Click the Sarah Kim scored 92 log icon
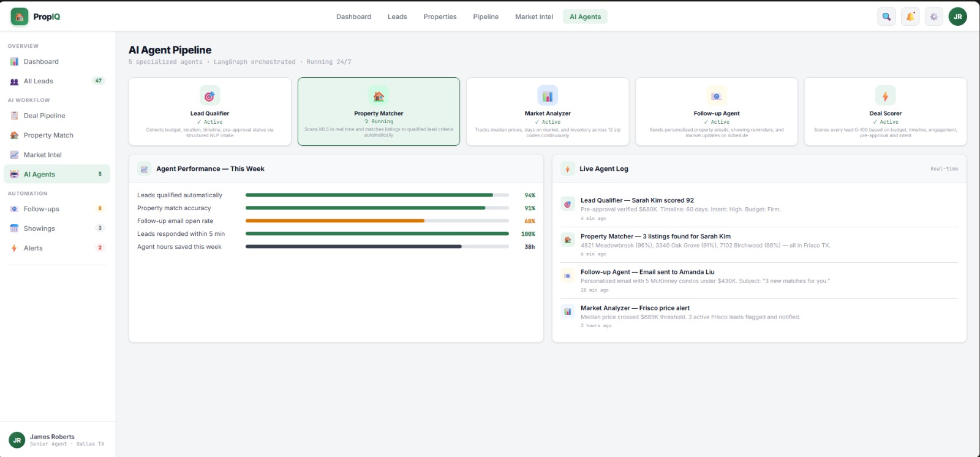Screen dimensions: 980x457 click(568, 204)
